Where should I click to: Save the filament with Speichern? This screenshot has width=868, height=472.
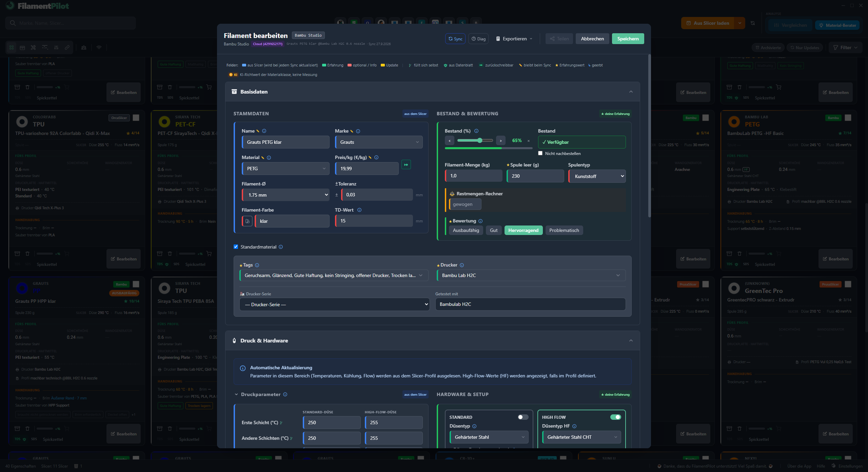point(628,39)
